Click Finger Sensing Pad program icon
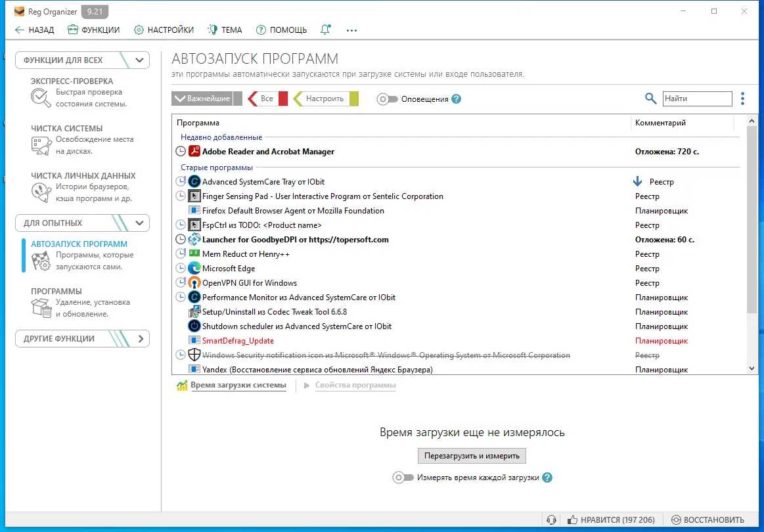 point(194,196)
